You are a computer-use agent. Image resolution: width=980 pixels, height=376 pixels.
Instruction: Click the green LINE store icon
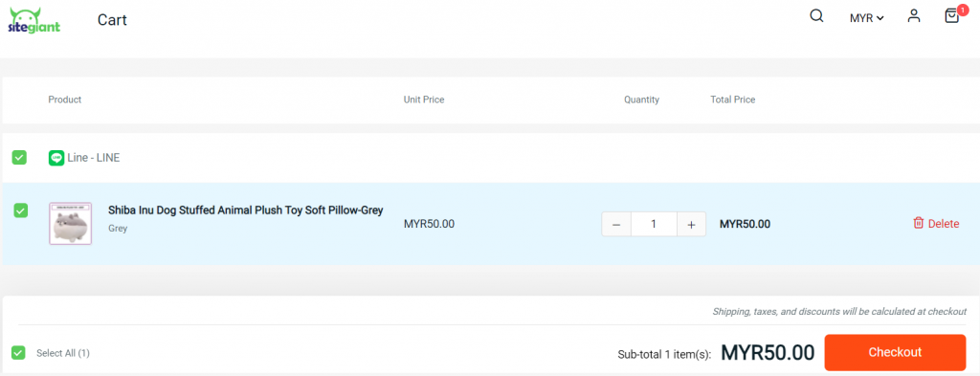pyautogui.click(x=56, y=158)
